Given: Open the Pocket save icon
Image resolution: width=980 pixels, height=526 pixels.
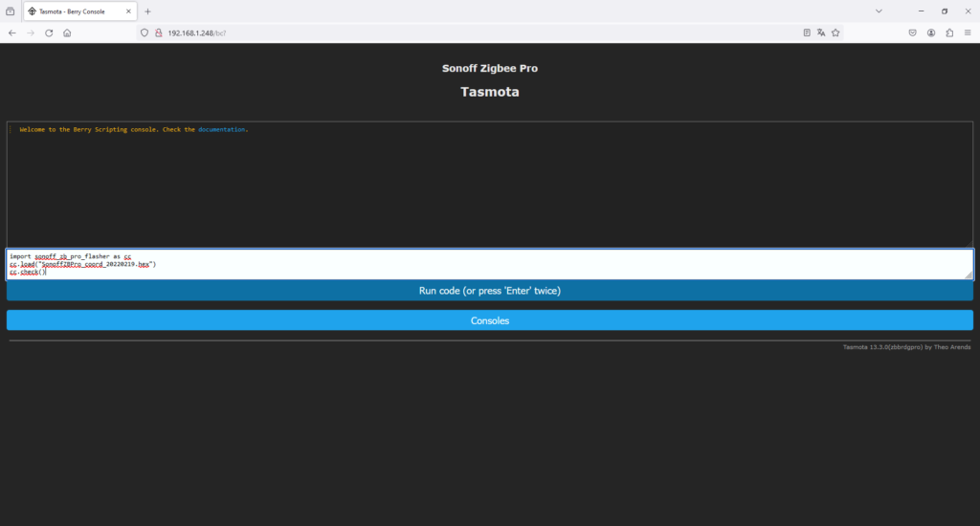Looking at the screenshot, I should (912, 33).
